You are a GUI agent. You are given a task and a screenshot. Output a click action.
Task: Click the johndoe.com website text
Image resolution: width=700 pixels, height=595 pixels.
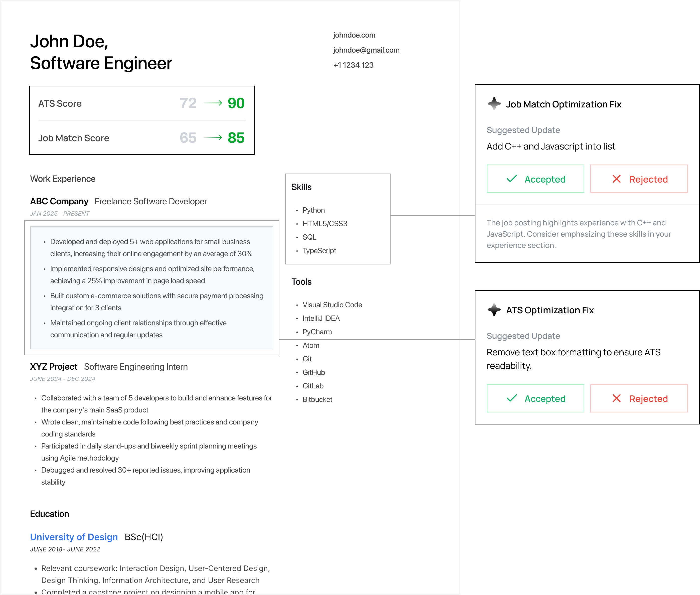coord(354,35)
